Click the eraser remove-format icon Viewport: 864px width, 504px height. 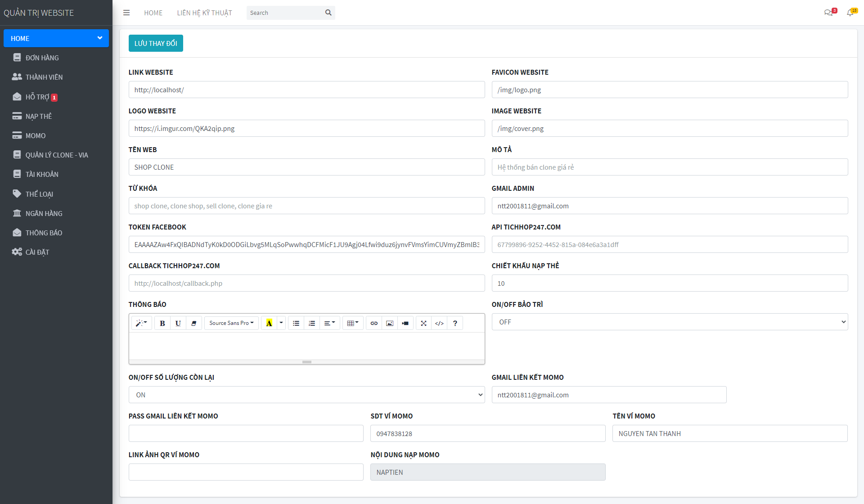click(194, 323)
